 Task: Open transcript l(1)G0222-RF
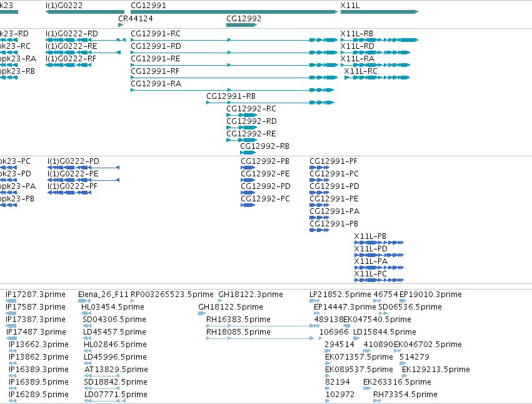click(68, 65)
